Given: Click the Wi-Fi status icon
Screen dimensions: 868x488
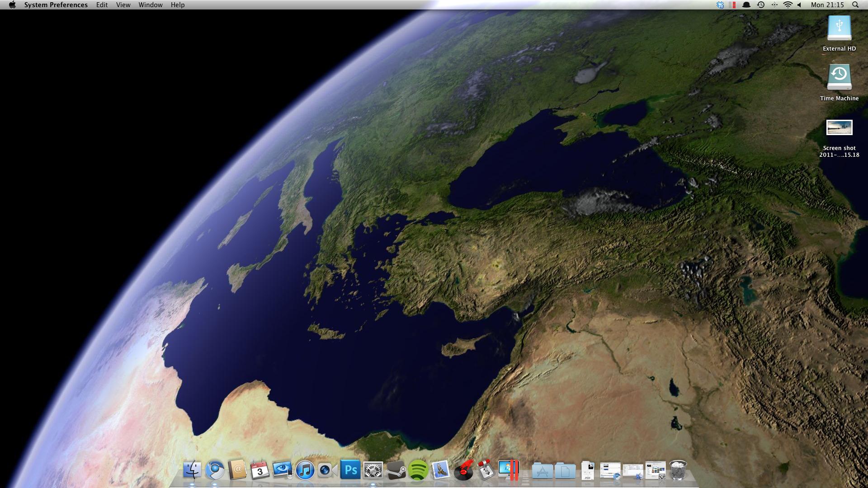Looking at the screenshot, I should 788,5.
